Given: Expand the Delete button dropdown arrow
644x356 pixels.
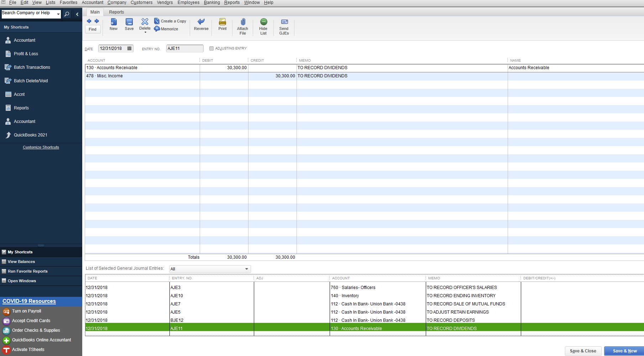Looking at the screenshot, I should pos(145,32).
